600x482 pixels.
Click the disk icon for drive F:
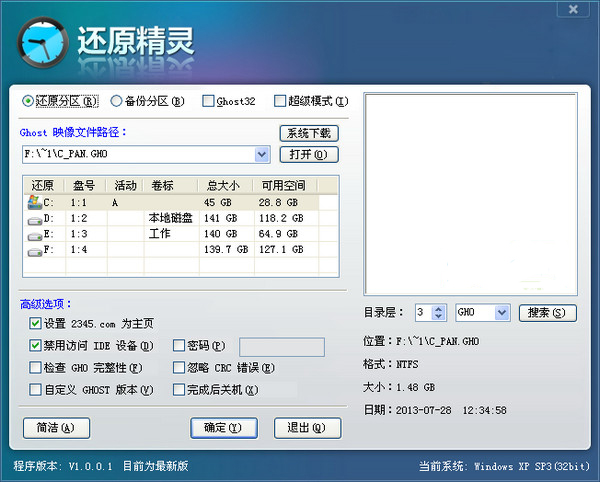point(35,252)
